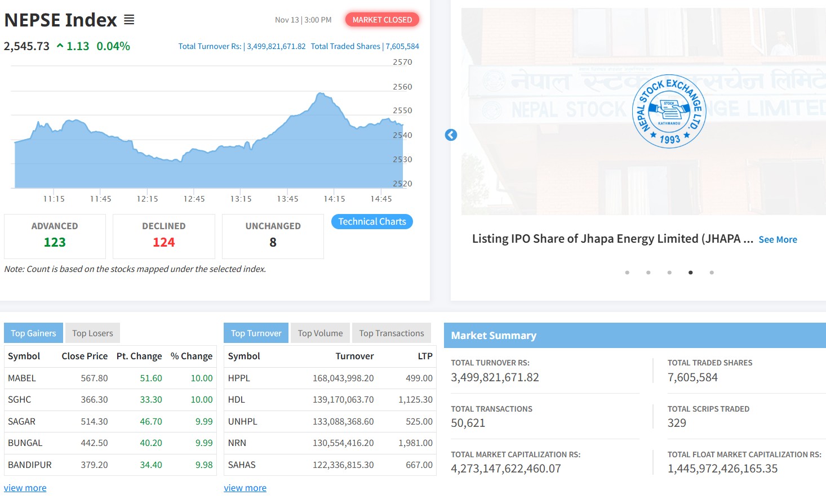Select the Top Turnover tab
This screenshot has height=504, width=826.
(x=256, y=333)
